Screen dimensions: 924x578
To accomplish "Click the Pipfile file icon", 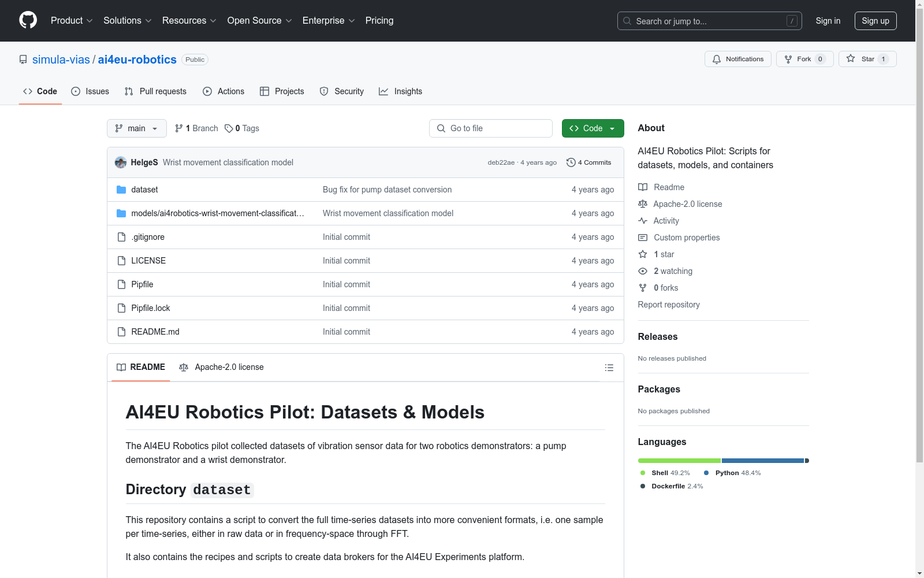I will click(x=121, y=284).
